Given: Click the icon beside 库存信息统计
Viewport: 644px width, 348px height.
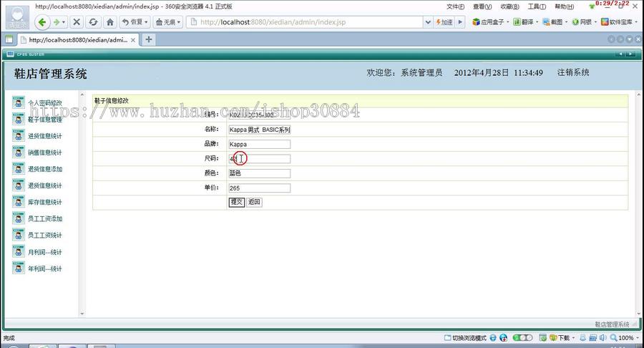Looking at the screenshot, I should 18,202.
